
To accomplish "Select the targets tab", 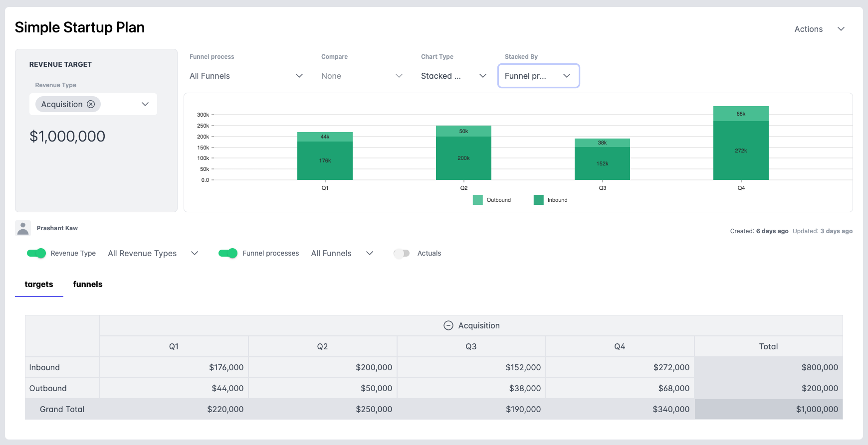I will [39, 284].
